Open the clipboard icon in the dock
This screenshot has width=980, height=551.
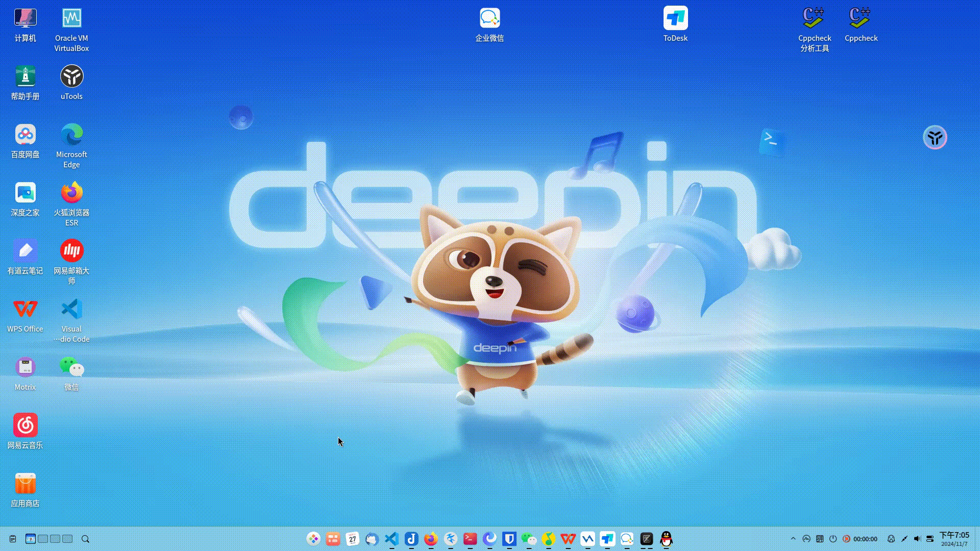coord(13,539)
